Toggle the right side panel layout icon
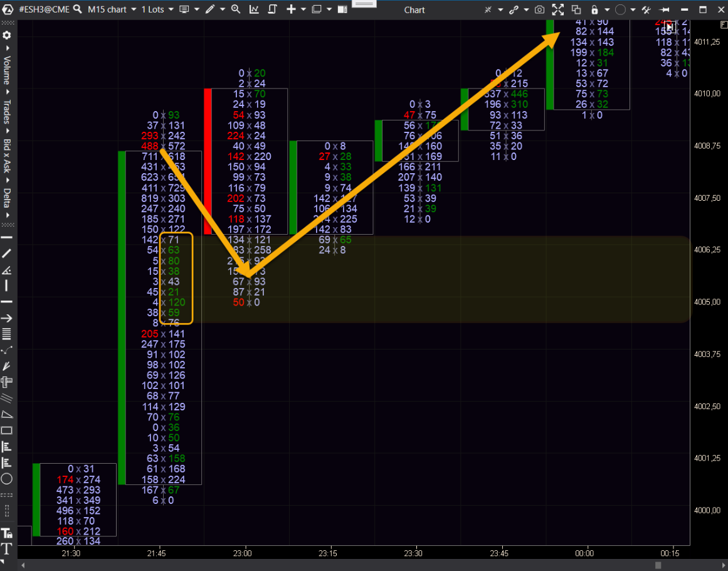 pyautogui.click(x=342, y=9)
